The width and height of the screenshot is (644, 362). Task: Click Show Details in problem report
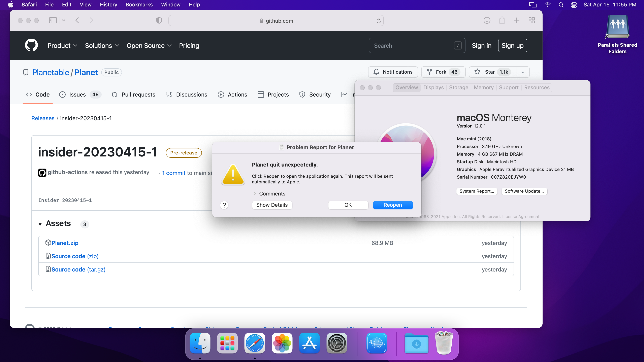click(x=272, y=205)
